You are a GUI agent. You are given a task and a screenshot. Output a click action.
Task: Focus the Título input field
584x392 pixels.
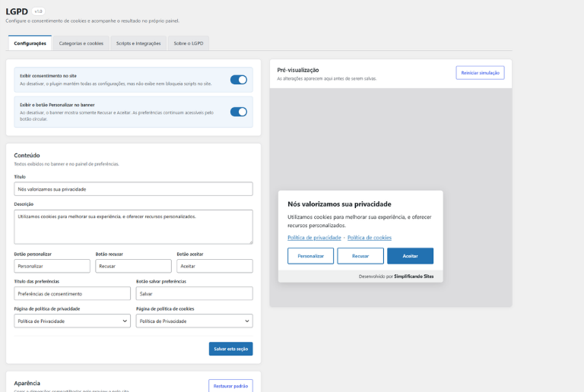click(x=133, y=189)
